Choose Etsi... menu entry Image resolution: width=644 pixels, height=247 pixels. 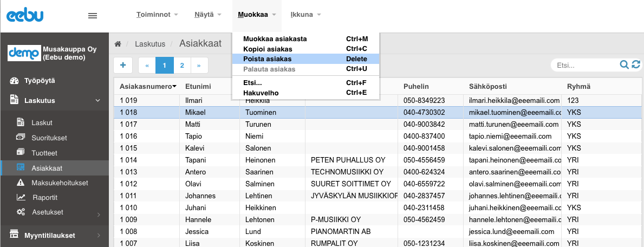point(305,83)
